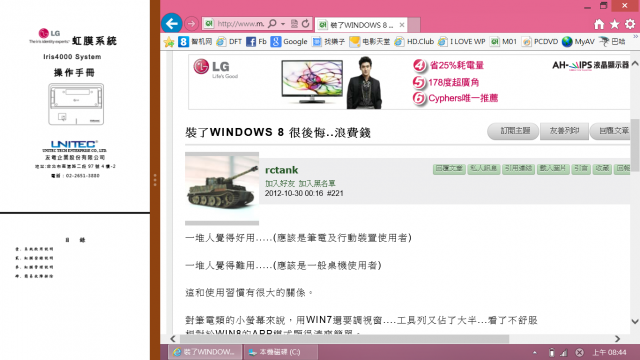
Task: Open the I LOVE WP bookmark
Action: (462, 42)
